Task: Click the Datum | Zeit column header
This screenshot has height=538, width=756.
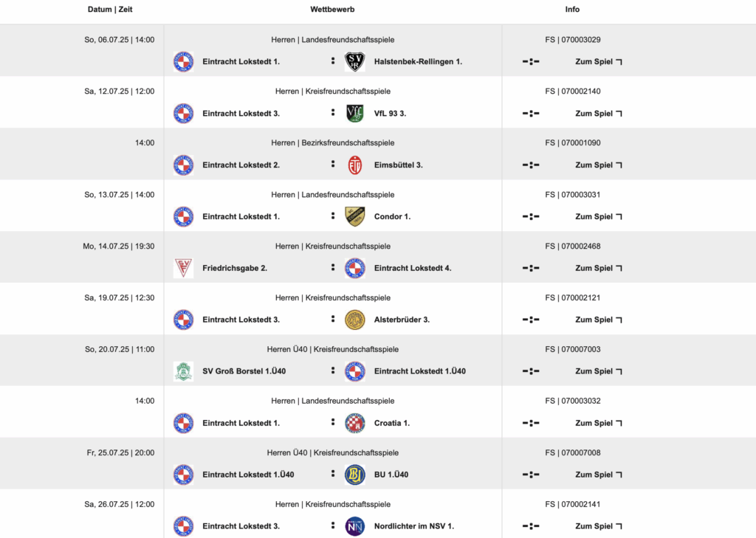Action: pyautogui.click(x=110, y=9)
